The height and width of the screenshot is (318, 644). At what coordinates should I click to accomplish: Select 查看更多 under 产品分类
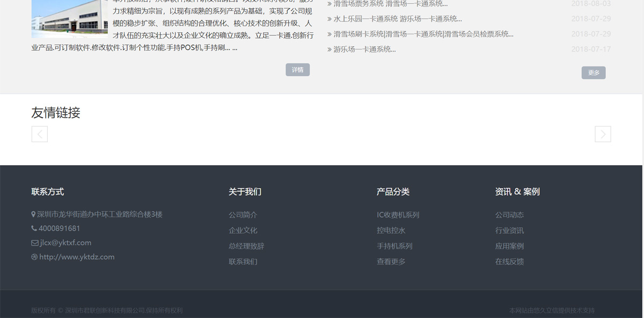pos(391,262)
